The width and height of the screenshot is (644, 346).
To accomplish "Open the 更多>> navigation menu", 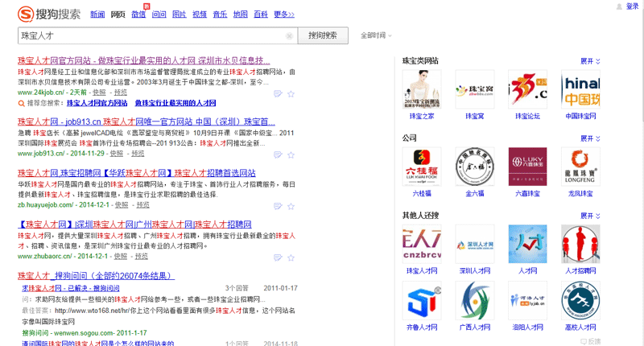I will click(284, 14).
